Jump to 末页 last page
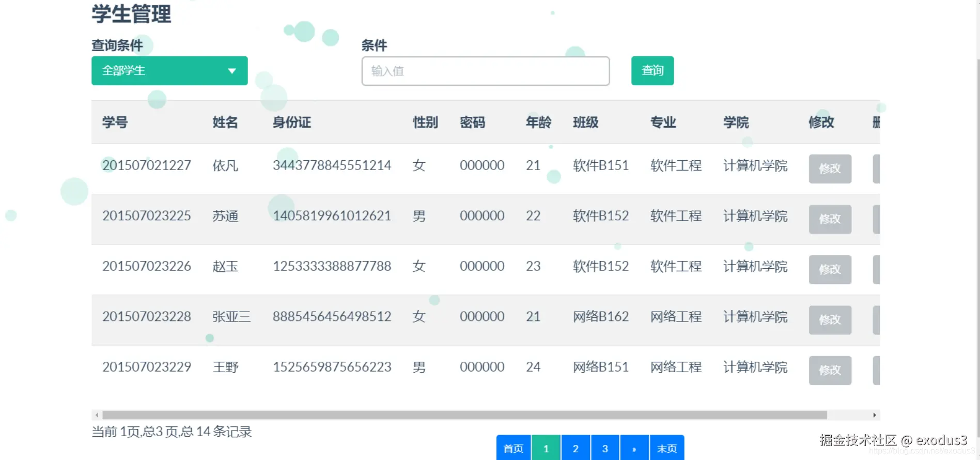Screen dimensions: 980x460 coord(667,448)
